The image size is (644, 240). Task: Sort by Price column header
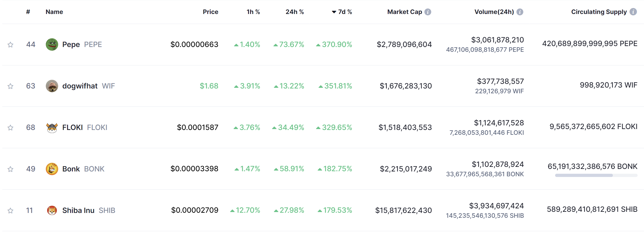tap(210, 12)
